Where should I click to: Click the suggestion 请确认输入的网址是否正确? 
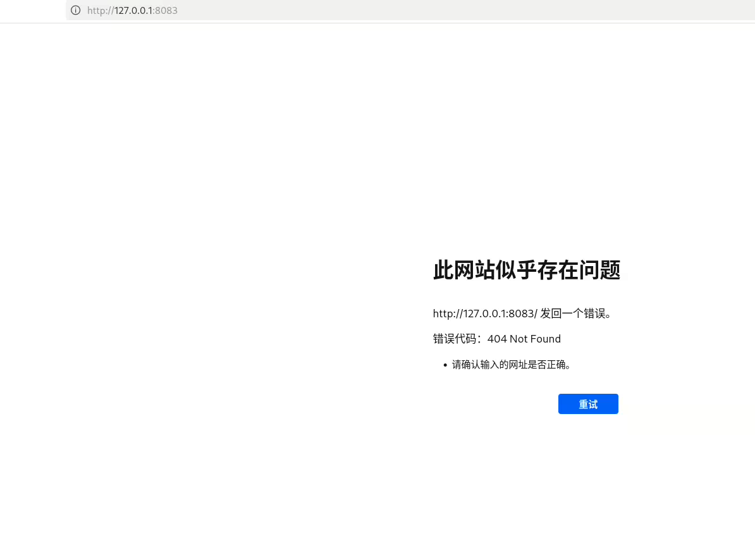point(511,365)
